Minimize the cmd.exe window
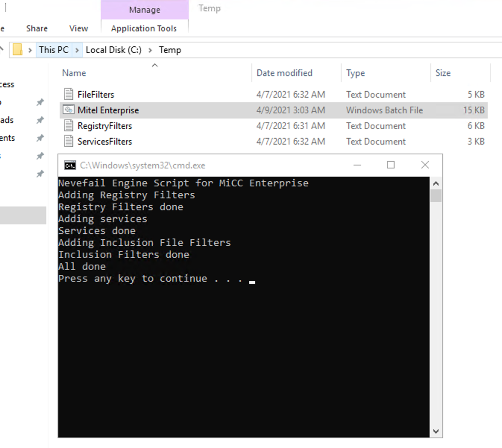The image size is (502, 448). [x=357, y=165]
